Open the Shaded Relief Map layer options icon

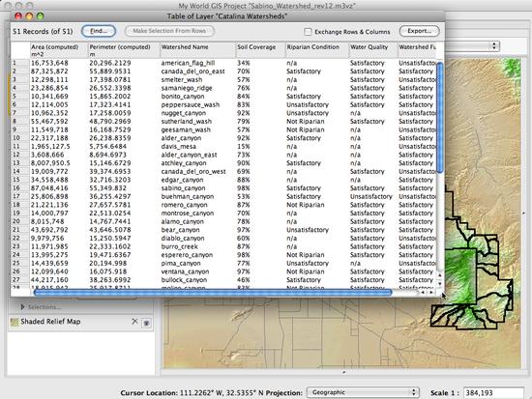point(147,323)
